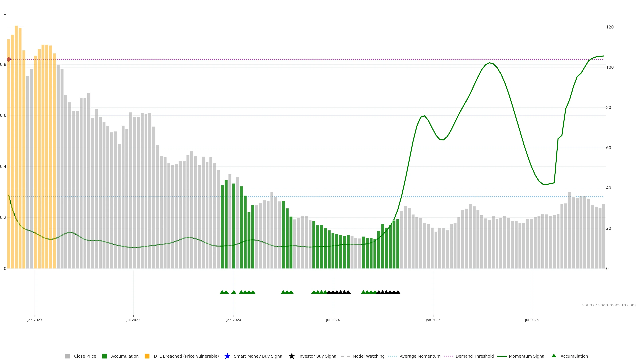Click the orange DTL Breached legend square
The width and height of the screenshot is (644, 362).
coord(147,356)
